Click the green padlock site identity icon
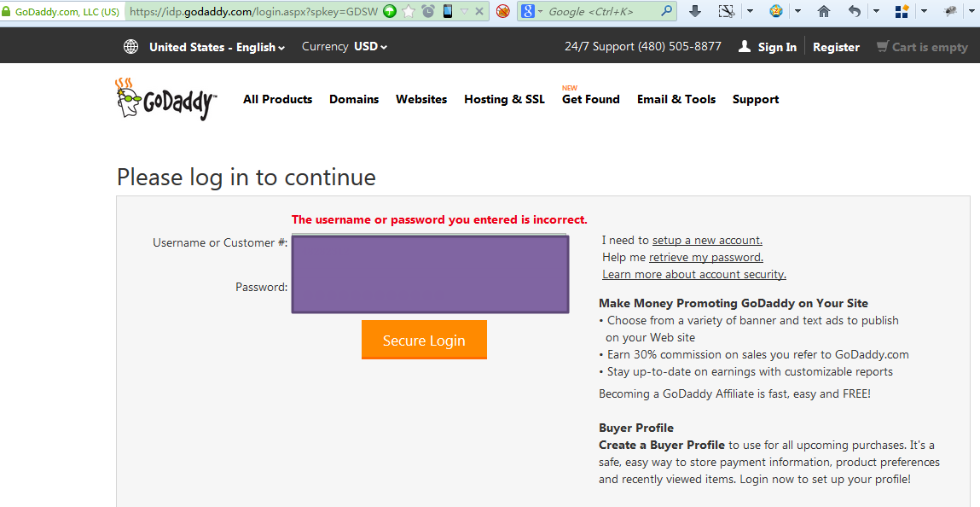The width and height of the screenshot is (980, 507). pyautogui.click(x=6, y=11)
